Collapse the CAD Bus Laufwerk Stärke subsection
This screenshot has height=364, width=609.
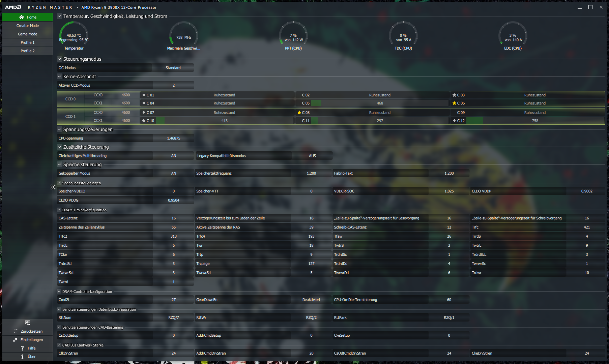coord(59,345)
